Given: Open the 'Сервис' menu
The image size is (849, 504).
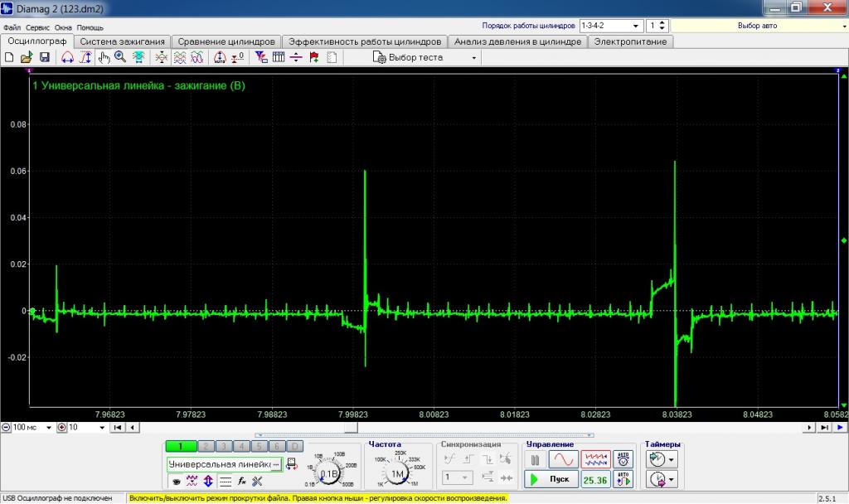Looking at the screenshot, I should pos(37,27).
